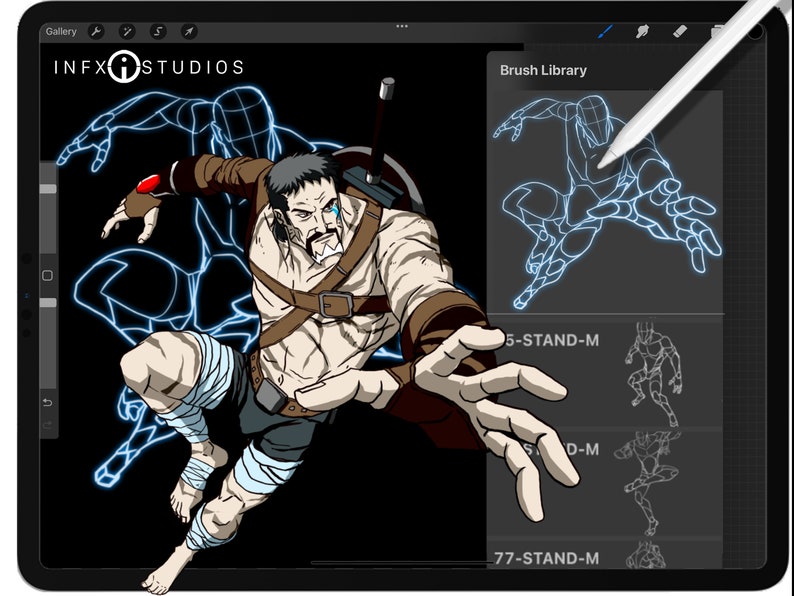Click the Brush Library title

click(543, 70)
